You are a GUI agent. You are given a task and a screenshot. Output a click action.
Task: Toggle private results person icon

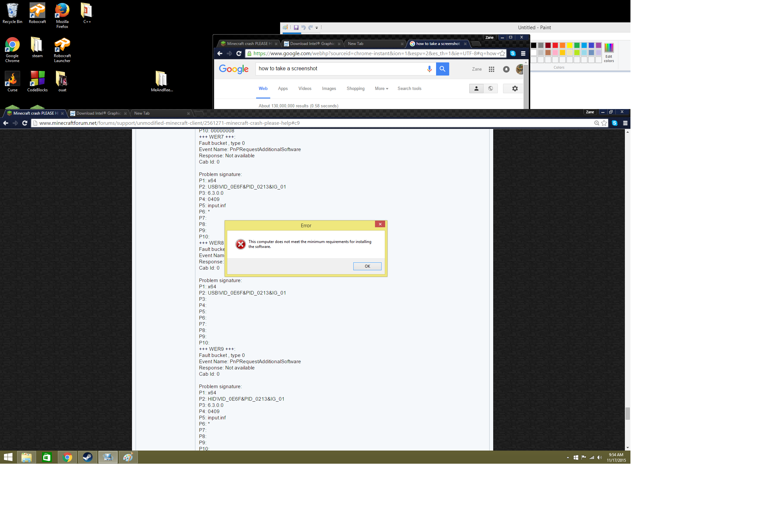tap(476, 89)
